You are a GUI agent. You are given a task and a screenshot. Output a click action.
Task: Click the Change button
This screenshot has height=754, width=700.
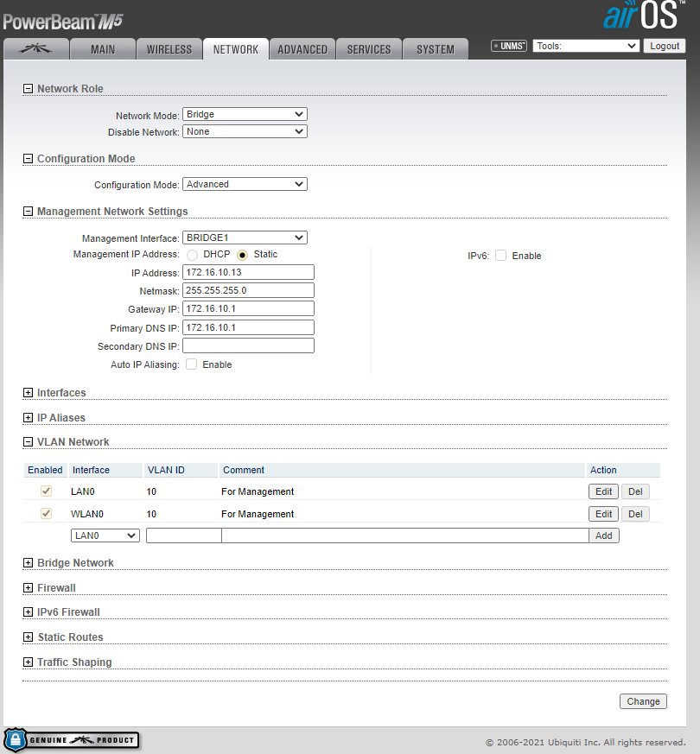tap(643, 701)
